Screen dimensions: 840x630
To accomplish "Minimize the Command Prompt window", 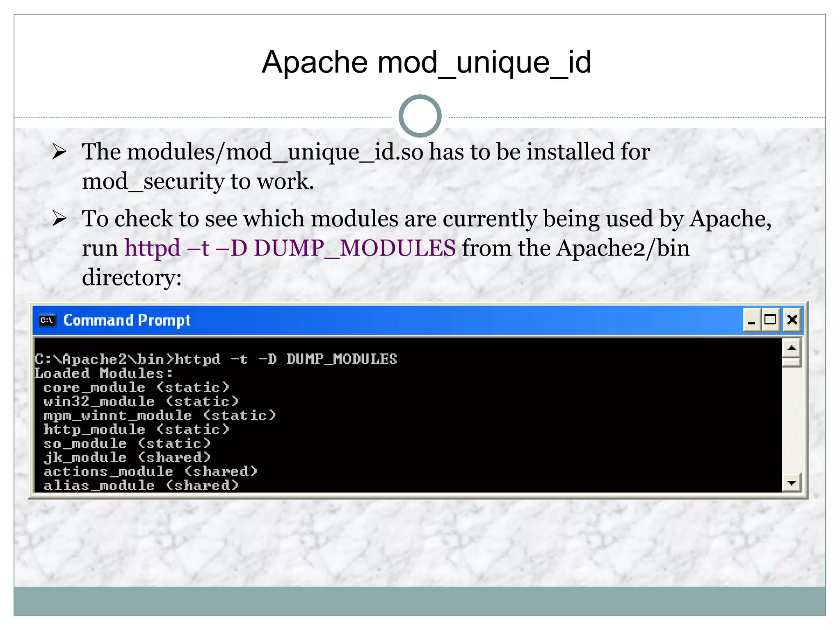I will [752, 320].
